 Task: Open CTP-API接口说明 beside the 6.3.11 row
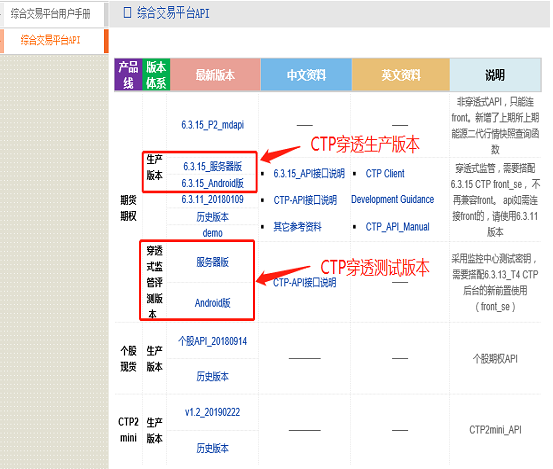pyautogui.click(x=305, y=200)
